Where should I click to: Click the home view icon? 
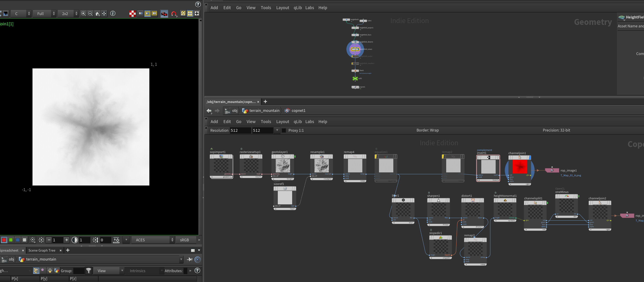[97, 13]
